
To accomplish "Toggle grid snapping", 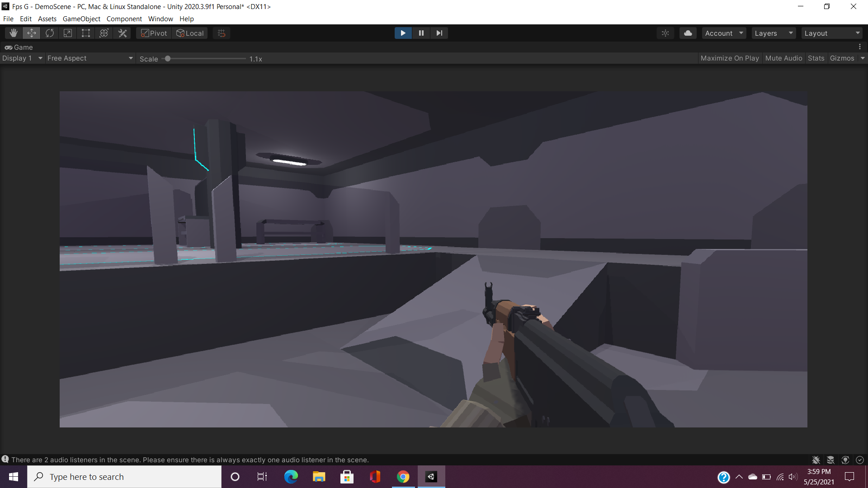I will coord(222,33).
